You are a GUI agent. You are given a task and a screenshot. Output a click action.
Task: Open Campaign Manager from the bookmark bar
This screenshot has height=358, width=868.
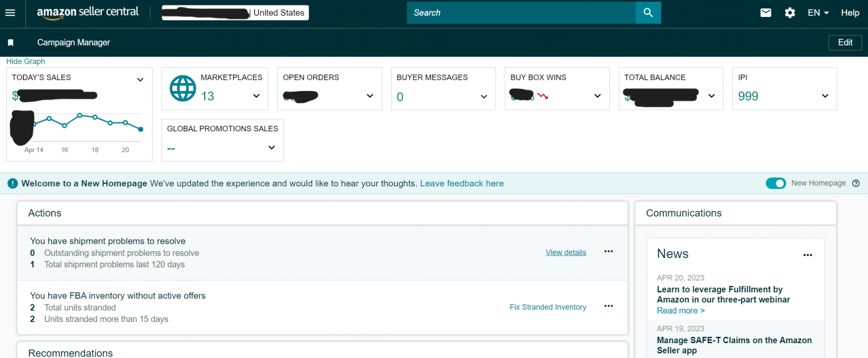[74, 42]
